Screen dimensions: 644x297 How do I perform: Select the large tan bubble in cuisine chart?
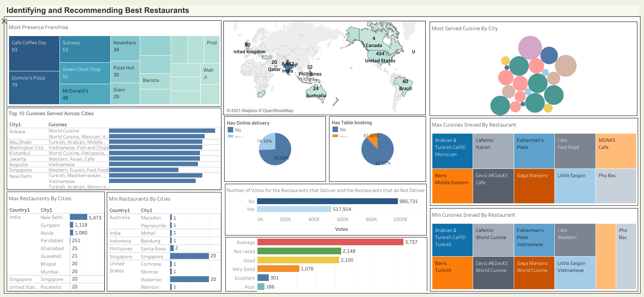565,65
